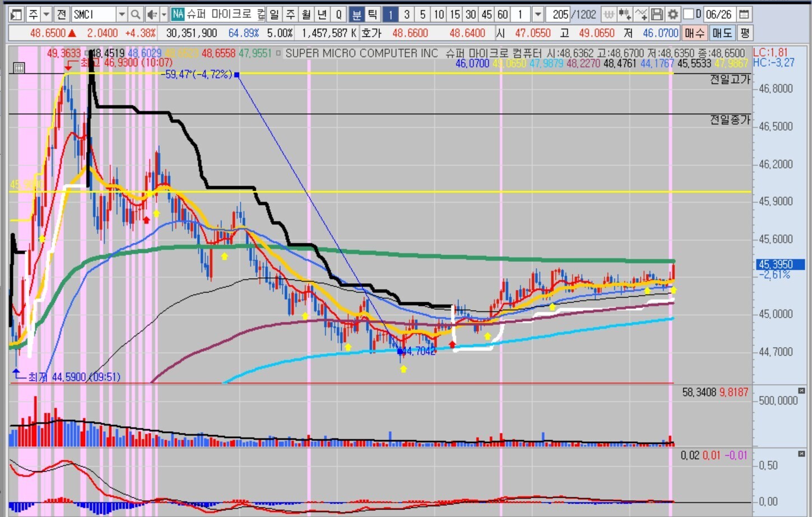The height and width of the screenshot is (517, 812).
Task: Click the add candle indicator icon
Action: tap(625, 14)
